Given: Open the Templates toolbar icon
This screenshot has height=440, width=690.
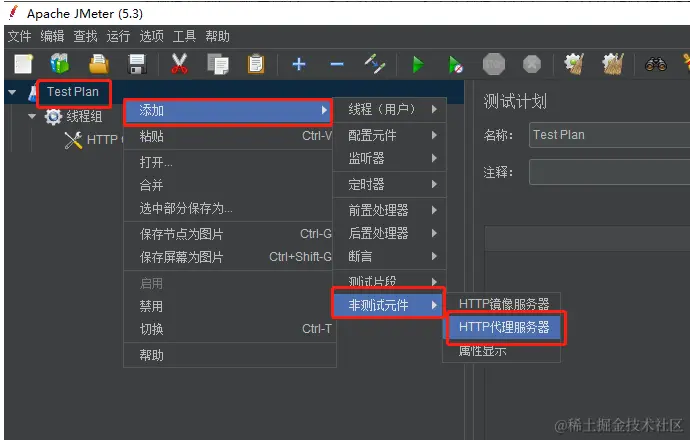Looking at the screenshot, I should point(60,64).
